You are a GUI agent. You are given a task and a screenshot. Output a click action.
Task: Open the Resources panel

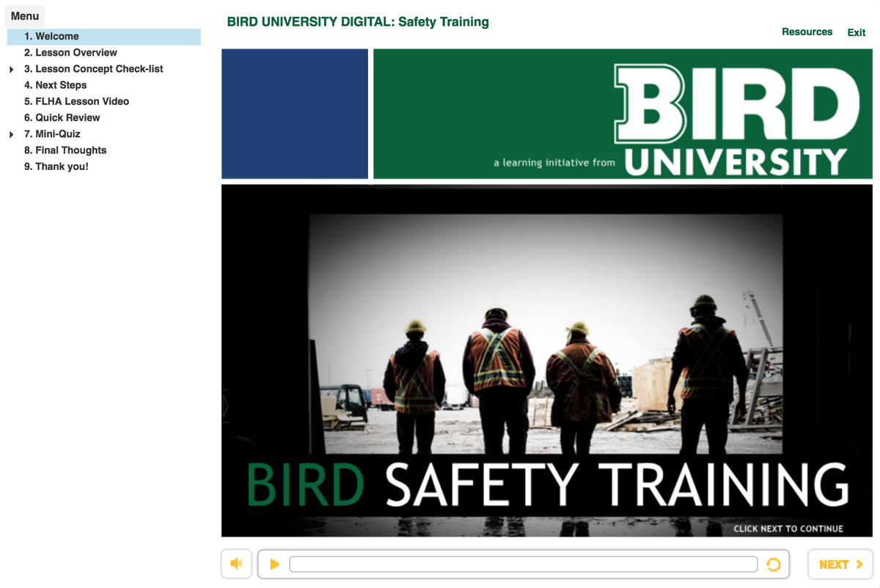click(807, 32)
